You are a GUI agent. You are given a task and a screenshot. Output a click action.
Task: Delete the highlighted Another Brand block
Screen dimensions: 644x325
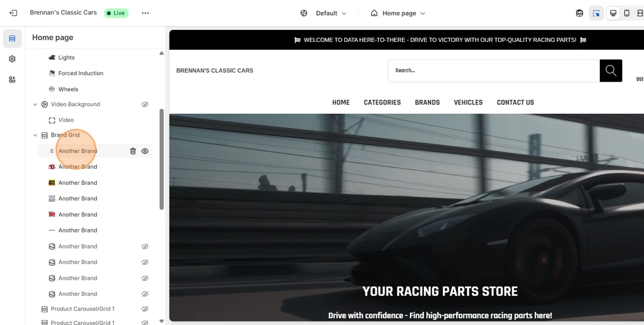pyautogui.click(x=133, y=151)
